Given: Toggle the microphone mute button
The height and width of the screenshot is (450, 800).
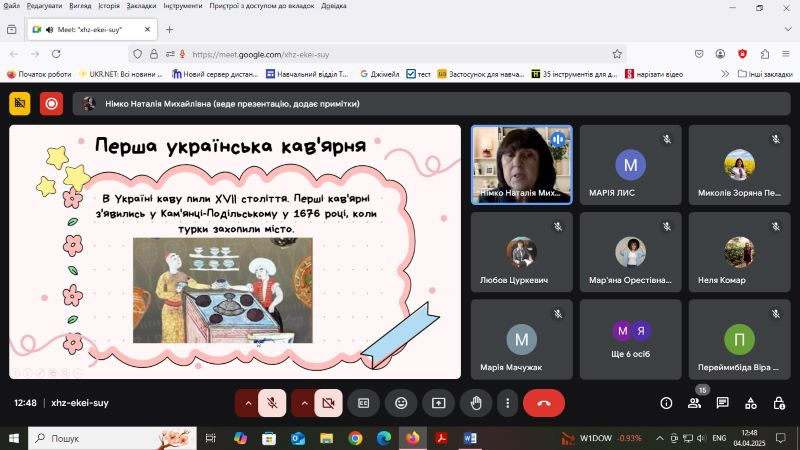Looking at the screenshot, I should click(x=272, y=403).
